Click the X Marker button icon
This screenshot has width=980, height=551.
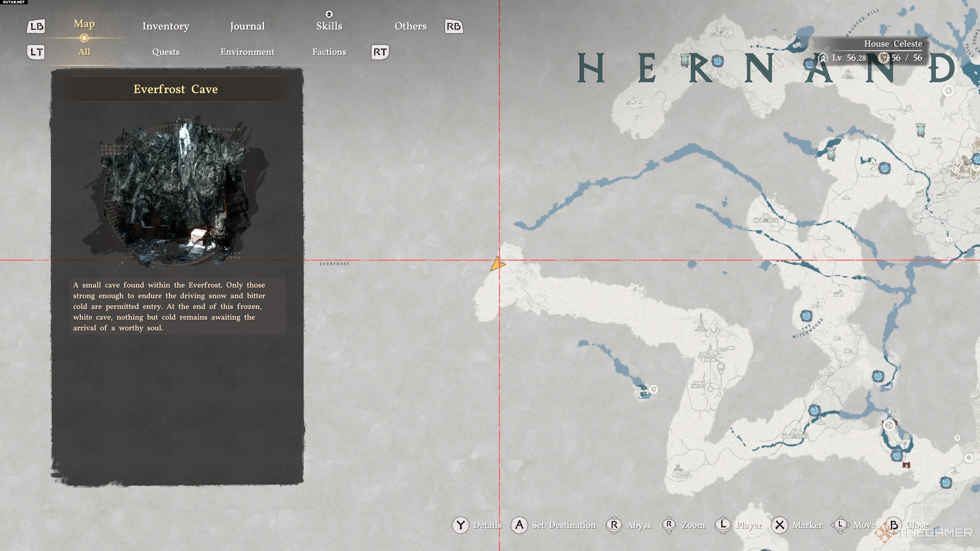(x=779, y=525)
